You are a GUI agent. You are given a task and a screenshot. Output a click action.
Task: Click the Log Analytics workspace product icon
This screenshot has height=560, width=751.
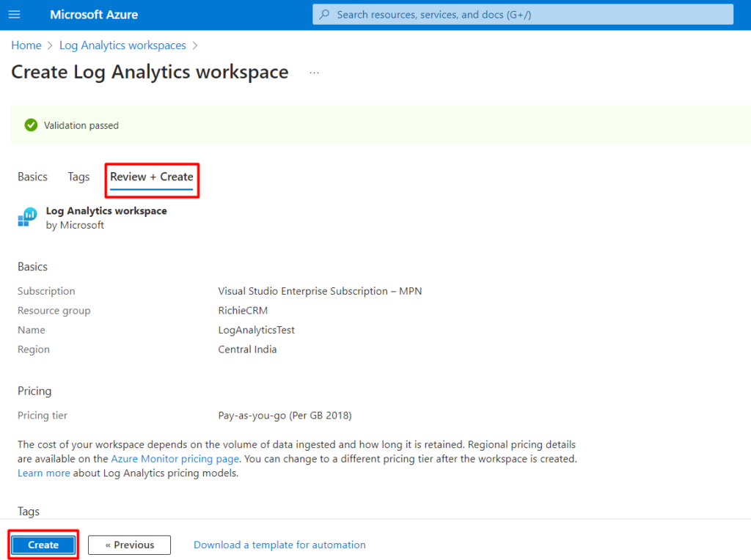click(27, 217)
